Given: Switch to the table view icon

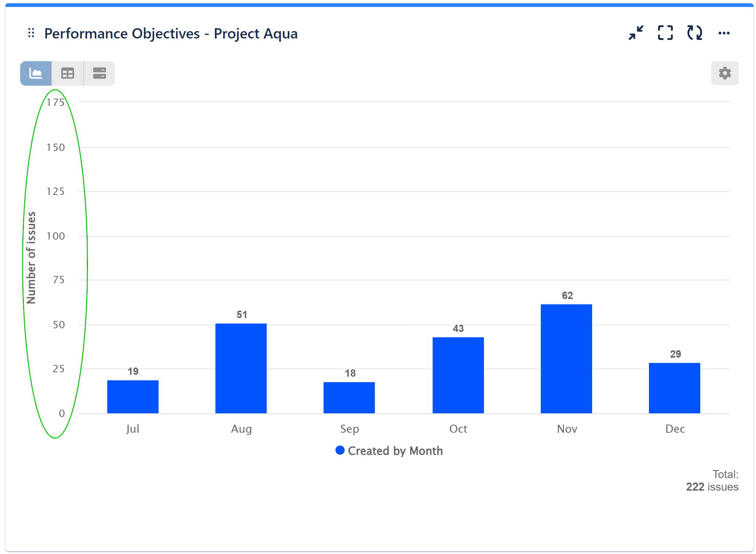Looking at the screenshot, I should (x=67, y=73).
